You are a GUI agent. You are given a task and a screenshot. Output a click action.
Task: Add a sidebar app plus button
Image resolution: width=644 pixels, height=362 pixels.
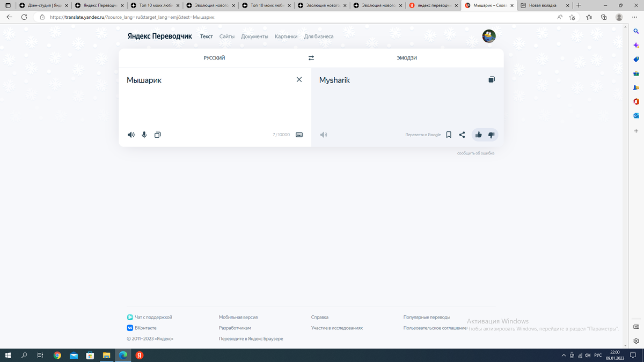[636, 131]
